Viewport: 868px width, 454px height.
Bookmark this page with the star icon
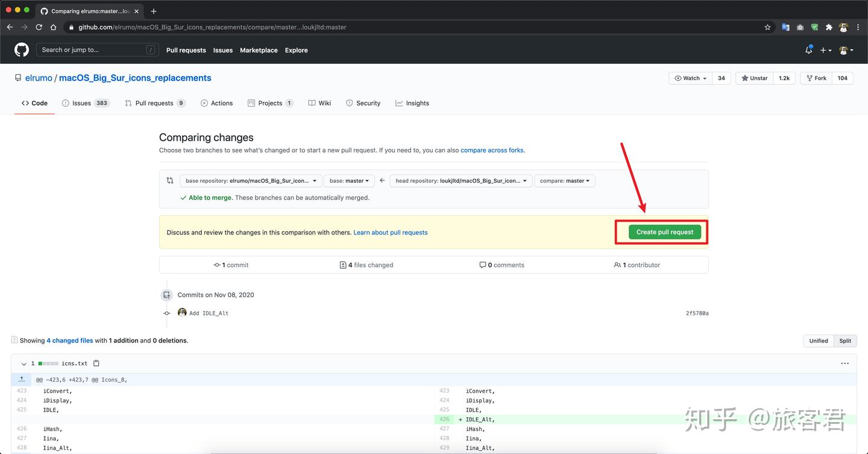[767, 27]
